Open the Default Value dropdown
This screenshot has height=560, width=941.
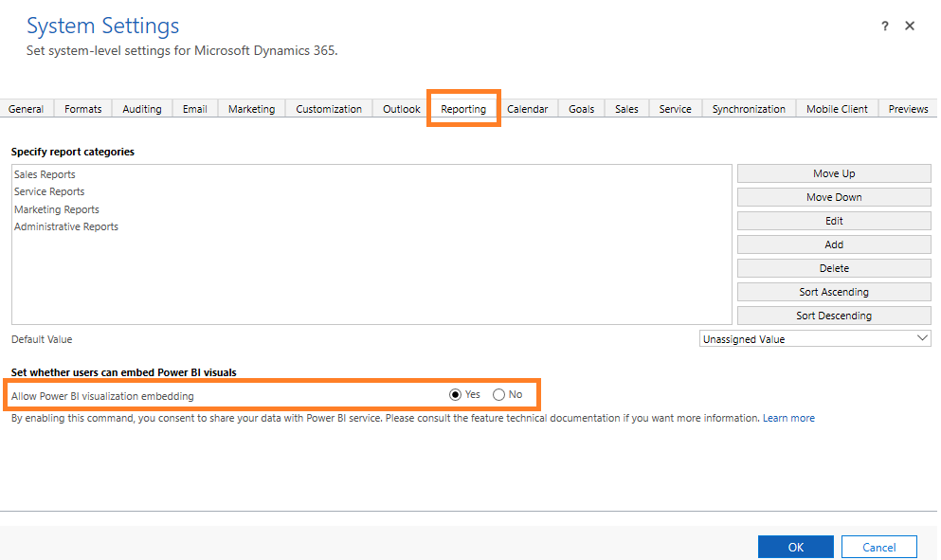[815, 339]
